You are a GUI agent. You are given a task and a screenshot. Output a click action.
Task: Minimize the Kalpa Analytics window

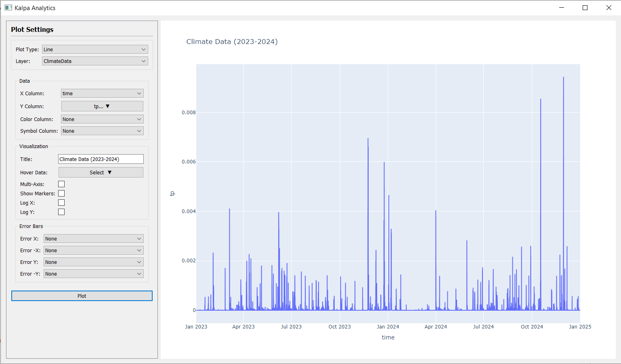[561, 8]
